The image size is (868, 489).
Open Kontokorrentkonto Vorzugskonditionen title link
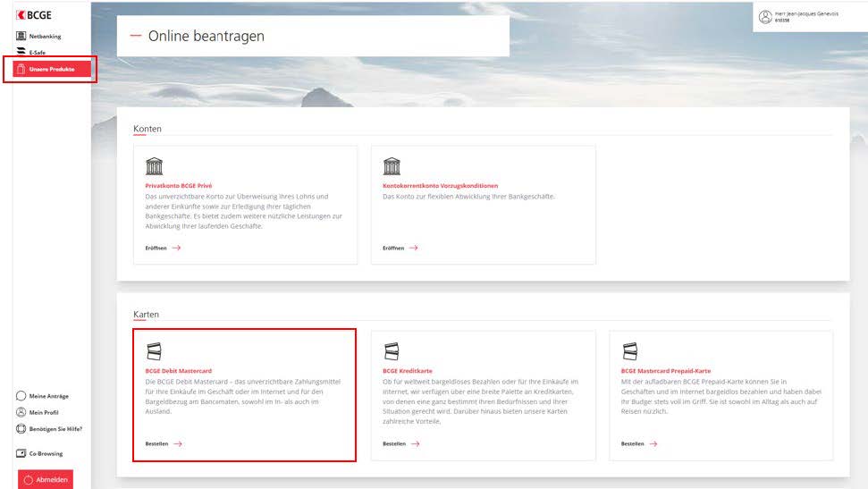(440, 186)
